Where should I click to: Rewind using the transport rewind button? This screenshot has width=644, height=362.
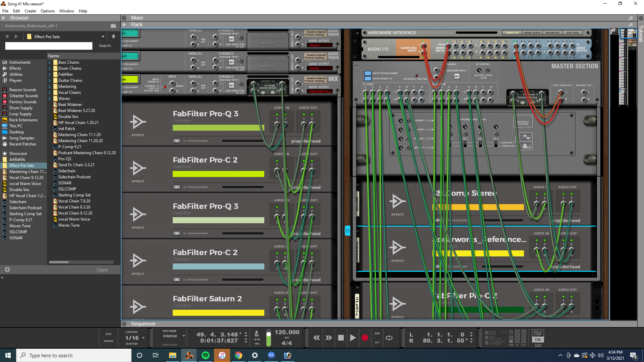[316, 338]
